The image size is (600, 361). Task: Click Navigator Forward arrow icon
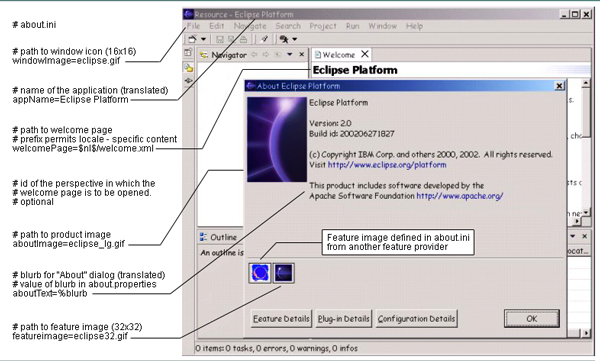point(266,55)
